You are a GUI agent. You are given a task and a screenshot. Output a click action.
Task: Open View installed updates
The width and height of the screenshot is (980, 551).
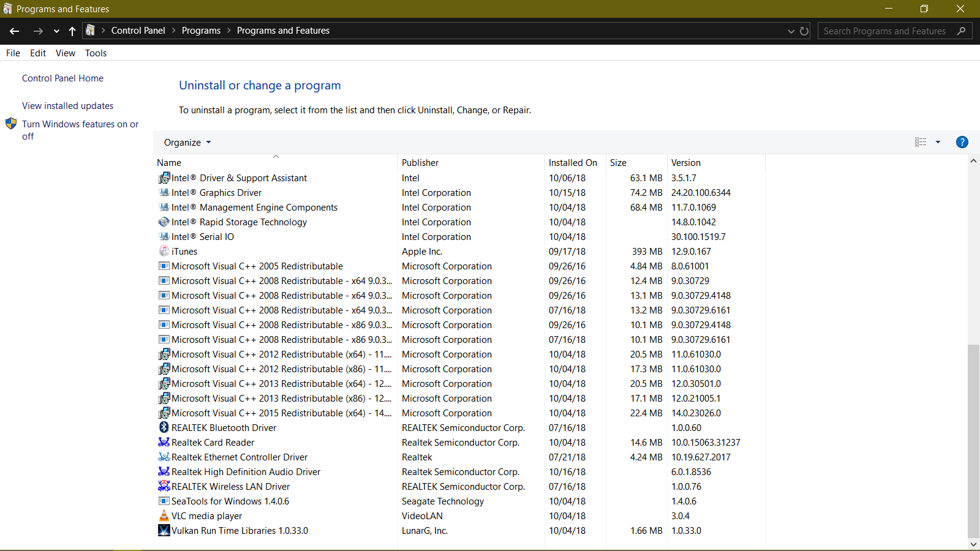coord(67,106)
